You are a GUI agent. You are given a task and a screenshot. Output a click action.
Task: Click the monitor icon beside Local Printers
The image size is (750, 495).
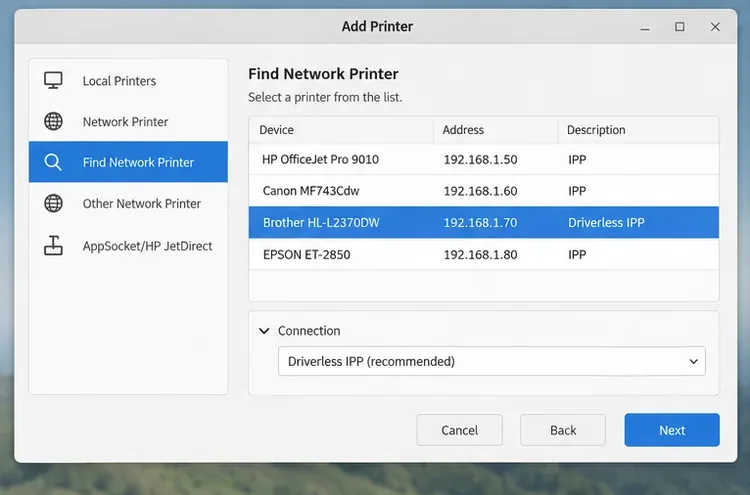pyautogui.click(x=53, y=80)
